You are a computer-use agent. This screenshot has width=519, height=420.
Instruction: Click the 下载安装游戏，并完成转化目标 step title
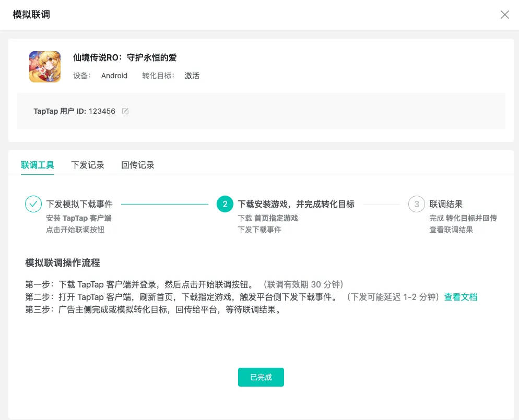coord(295,203)
